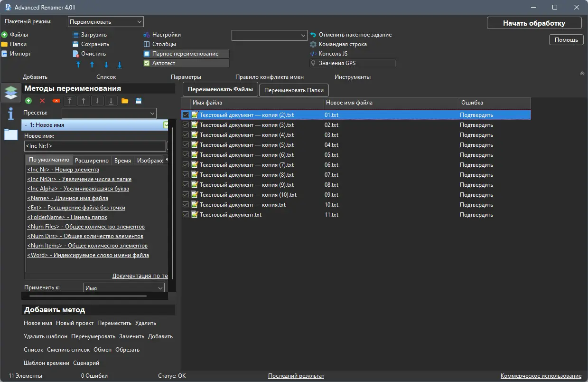The width and height of the screenshot is (588, 382).
Task: Uncheck the file renamed to 05.txt
Action: 186,155
